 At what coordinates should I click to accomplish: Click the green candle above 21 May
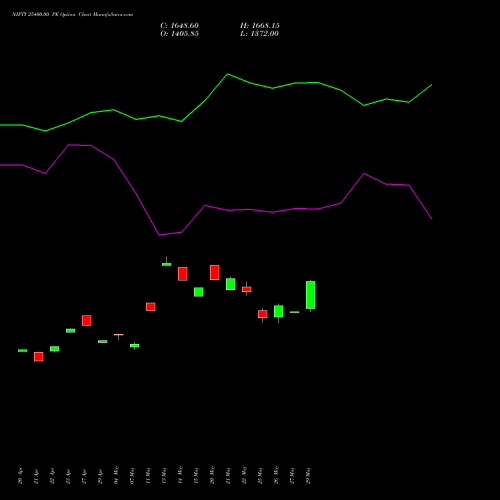coord(231,284)
